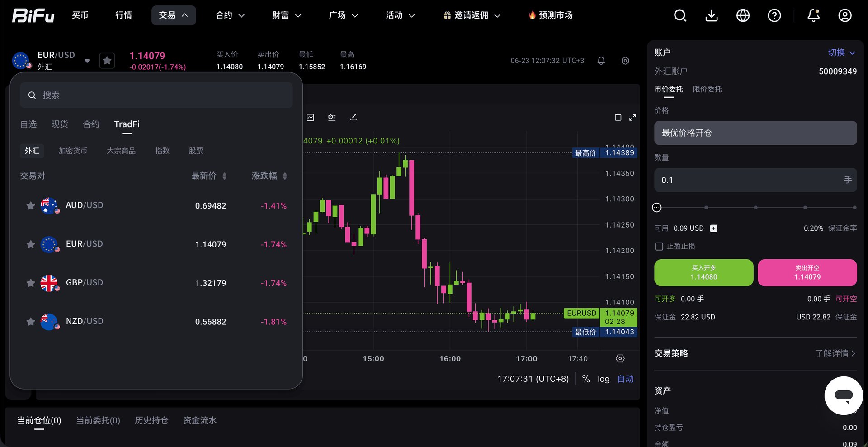Screen dimensions: 868x447
Task: Click 卖出开空 sell button
Action: [807, 273]
